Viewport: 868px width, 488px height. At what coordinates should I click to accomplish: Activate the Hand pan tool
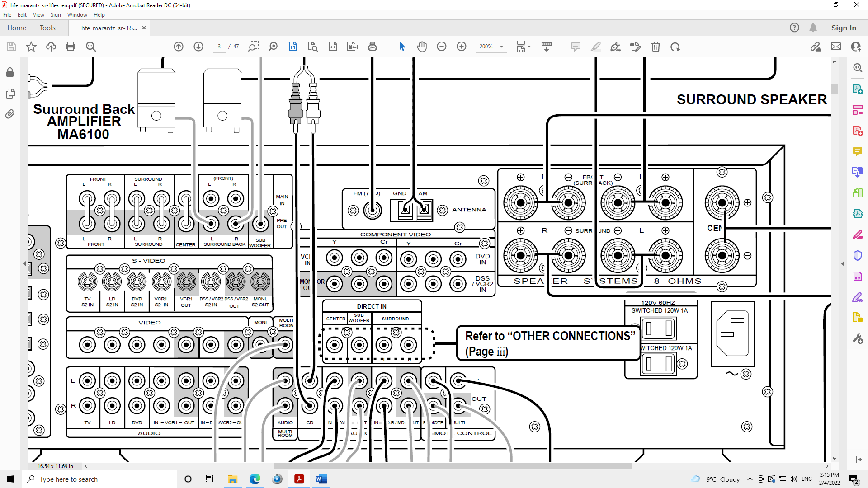pyautogui.click(x=422, y=47)
